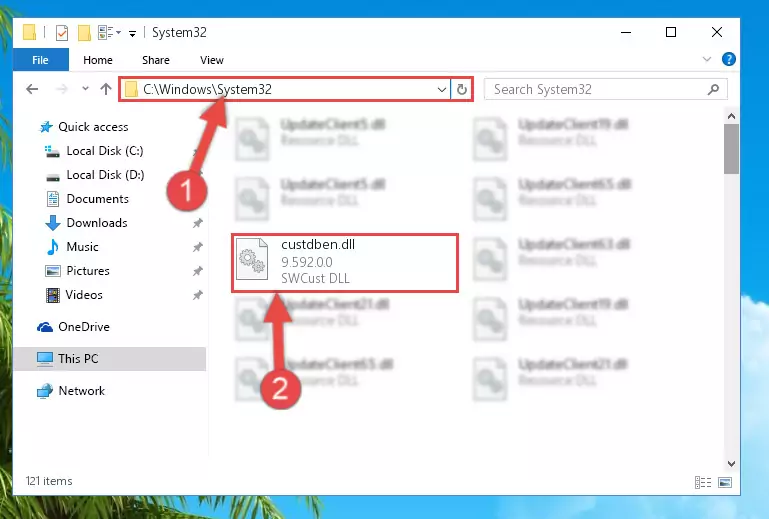This screenshot has height=519, width=769.
Task: Open Documents in the sidebar
Action: click(x=98, y=199)
